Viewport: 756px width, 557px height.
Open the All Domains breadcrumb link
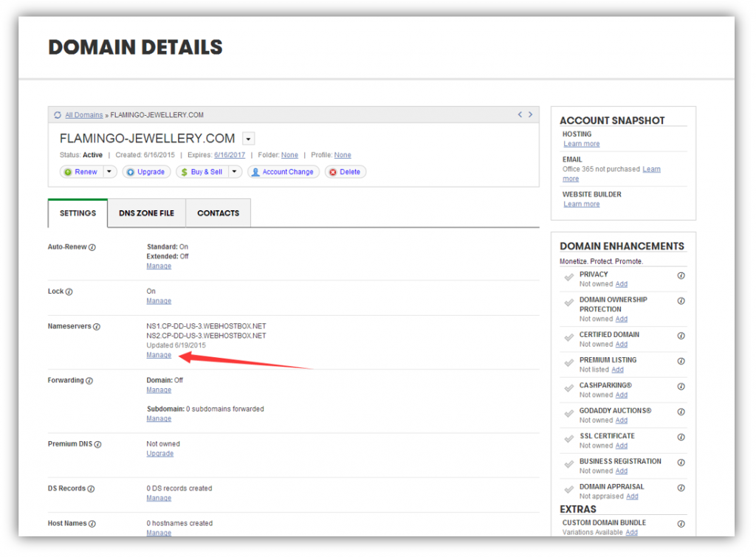tap(84, 115)
